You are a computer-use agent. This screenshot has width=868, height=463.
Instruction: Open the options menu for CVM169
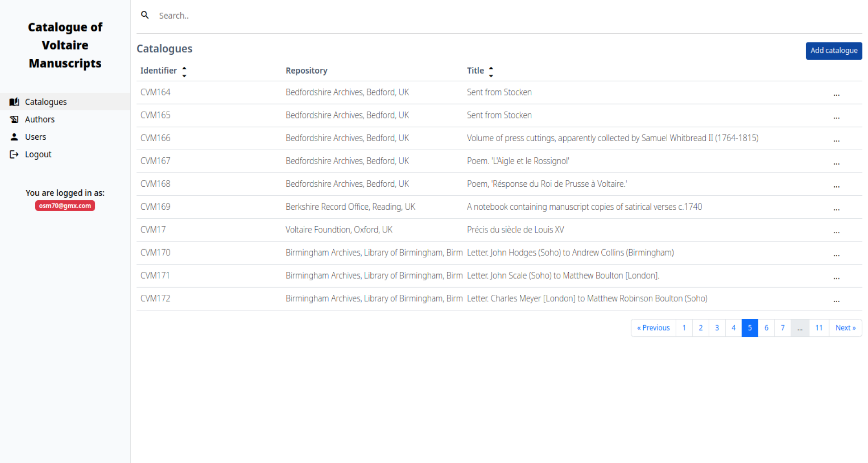tap(836, 208)
